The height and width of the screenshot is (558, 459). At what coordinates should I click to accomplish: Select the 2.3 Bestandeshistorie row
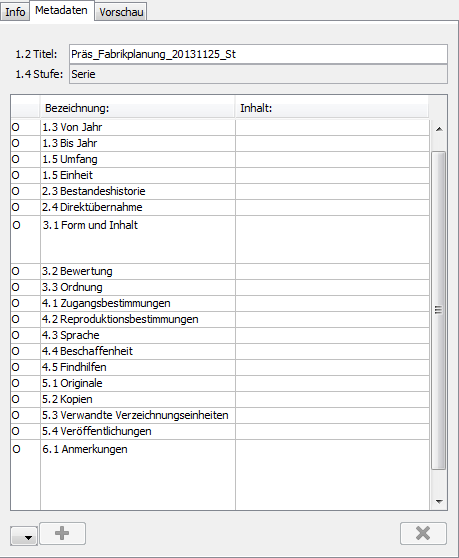pos(220,191)
